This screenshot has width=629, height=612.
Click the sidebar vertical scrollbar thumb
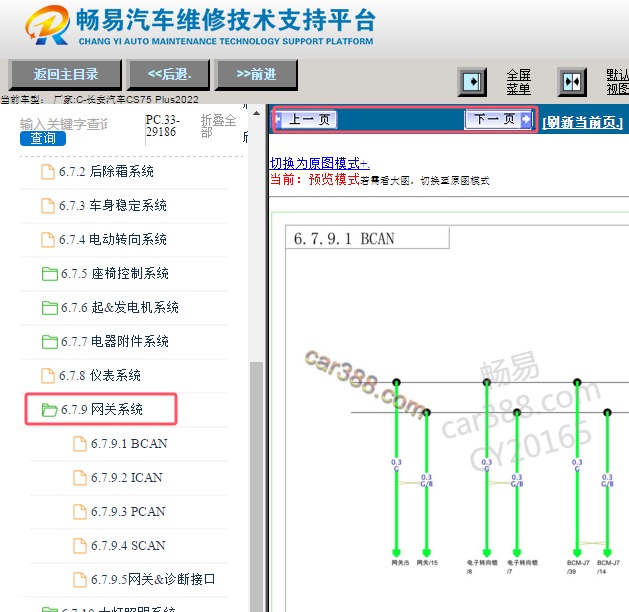(256, 486)
